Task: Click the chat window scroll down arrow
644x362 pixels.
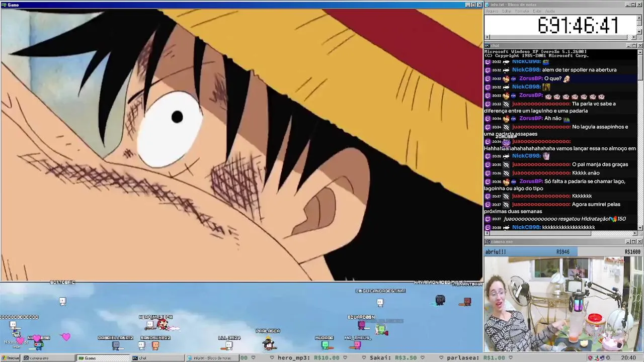Action: pos(640,228)
